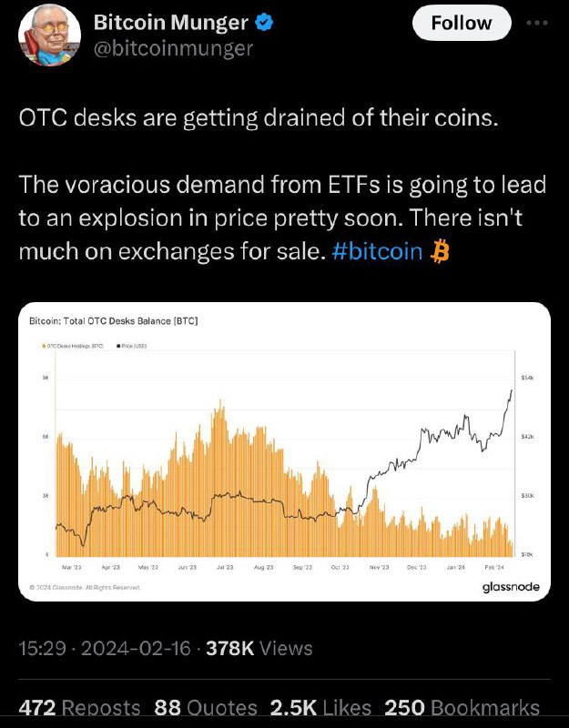Follow the Bitcoin Munger account

462,23
